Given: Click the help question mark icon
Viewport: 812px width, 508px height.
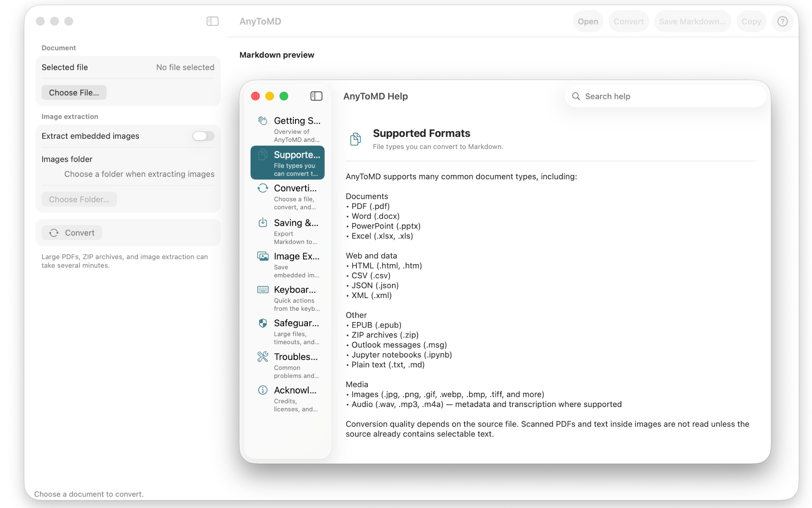Looking at the screenshot, I should coord(782,22).
